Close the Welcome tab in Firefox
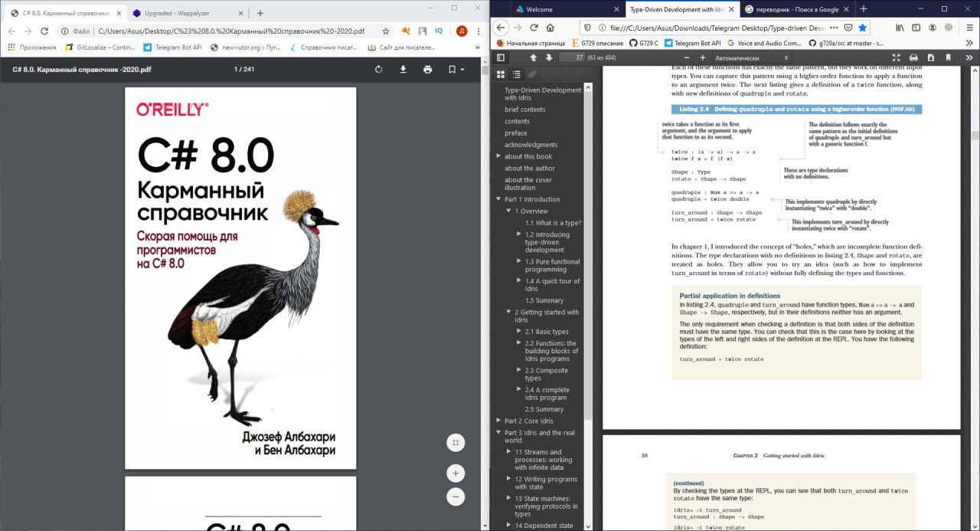The width and height of the screenshot is (980, 531). 617,9
